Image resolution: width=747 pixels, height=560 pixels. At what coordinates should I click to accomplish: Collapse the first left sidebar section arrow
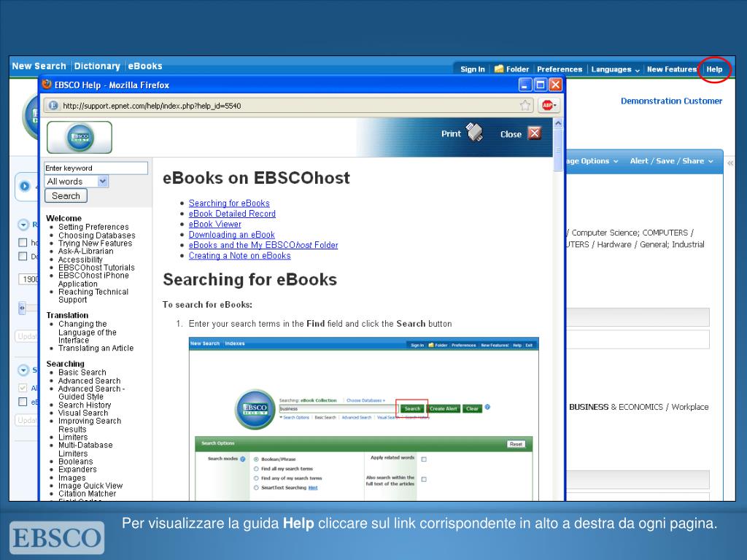point(23,225)
